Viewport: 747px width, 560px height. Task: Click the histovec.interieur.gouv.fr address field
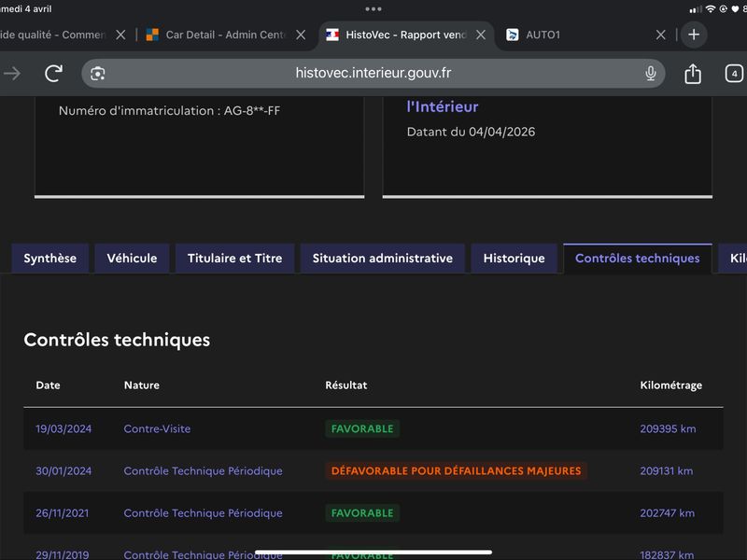tap(373, 74)
